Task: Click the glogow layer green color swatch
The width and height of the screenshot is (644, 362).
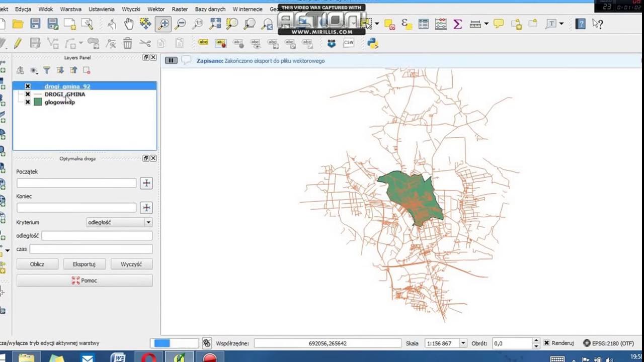Action: 38,102
